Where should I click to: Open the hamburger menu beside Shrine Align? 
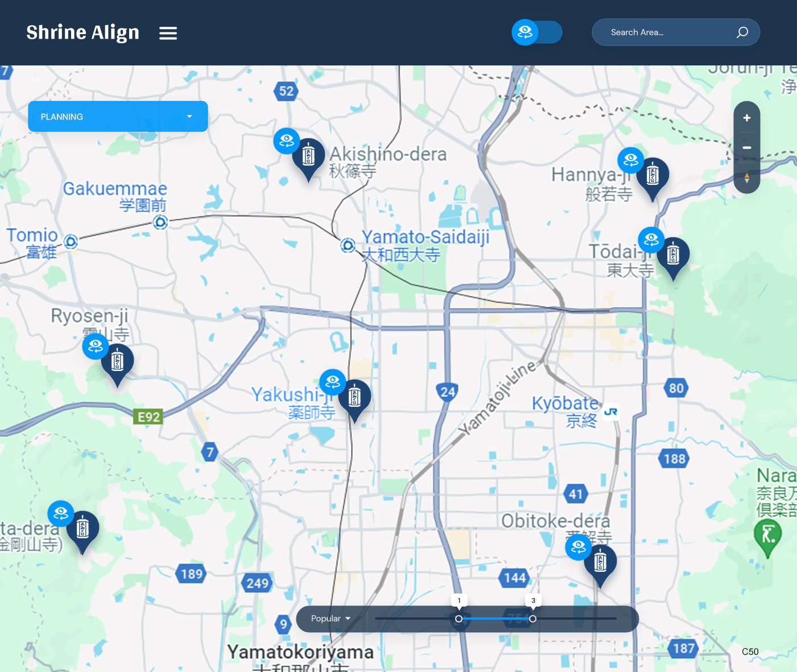tap(168, 33)
